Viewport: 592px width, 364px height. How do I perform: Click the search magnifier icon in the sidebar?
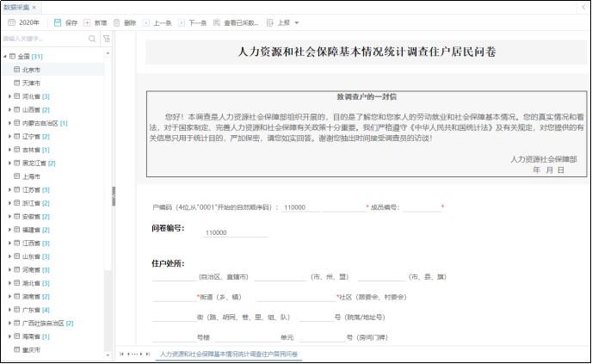click(92, 39)
